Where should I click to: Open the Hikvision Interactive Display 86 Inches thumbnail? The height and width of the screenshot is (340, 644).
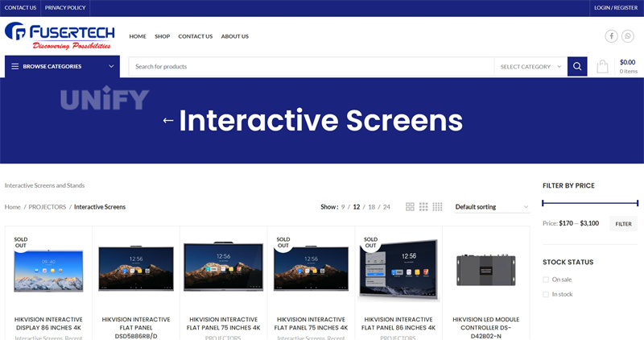coord(48,271)
